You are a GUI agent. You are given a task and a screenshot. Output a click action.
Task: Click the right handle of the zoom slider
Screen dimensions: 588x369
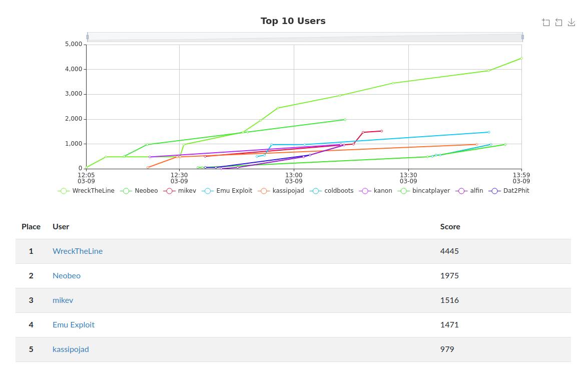click(523, 37)
